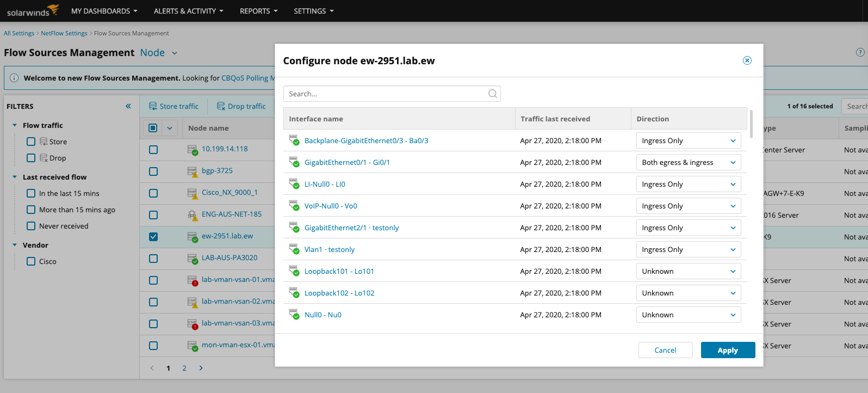This screenshot has width=868, height=393.
Task: Click the help icon at top right
Action: pyautogui.click(x=860, y=52)
